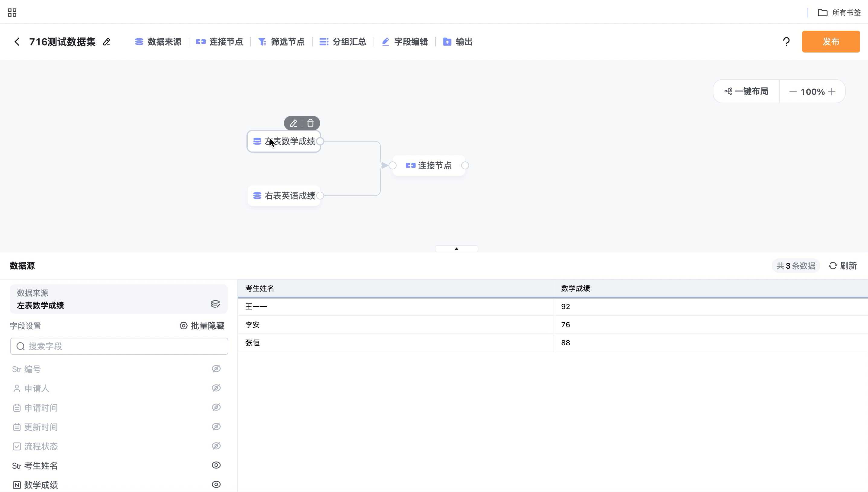This screenshot has height=492, width=868.
Task: Add an 输出 output node
Action: (458, 42)
